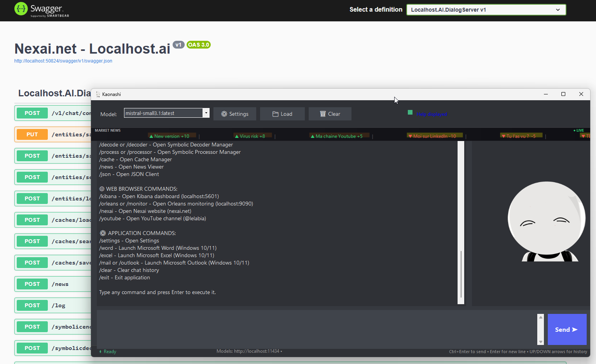
Task: Click the LIVE indicator in market news
Action: coord(579,131)
